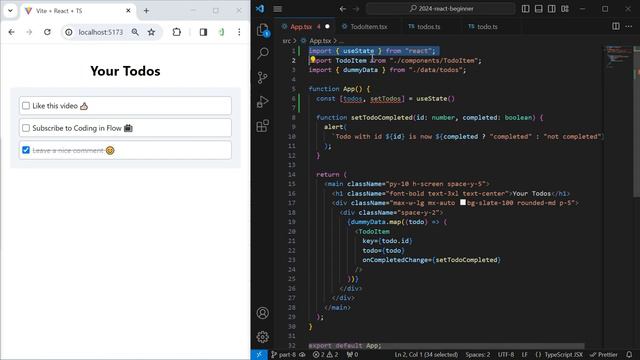Switch to the todos.ts tab

click(428, 27)
